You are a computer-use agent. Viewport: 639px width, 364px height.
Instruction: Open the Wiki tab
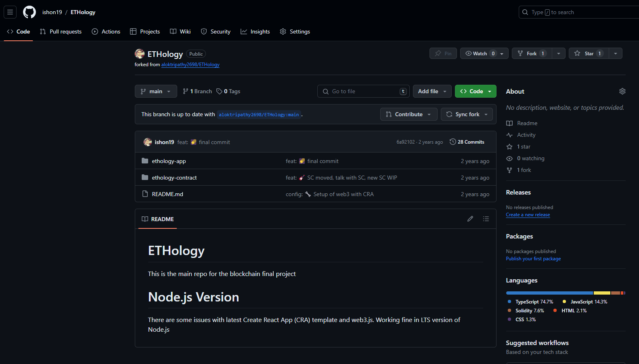pos(180,31)
